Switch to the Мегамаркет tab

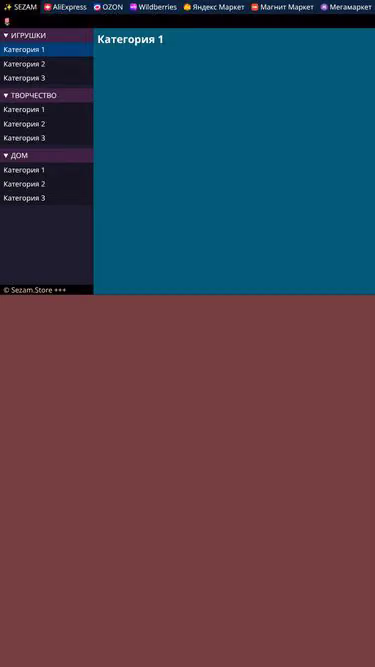click(346, 7)
